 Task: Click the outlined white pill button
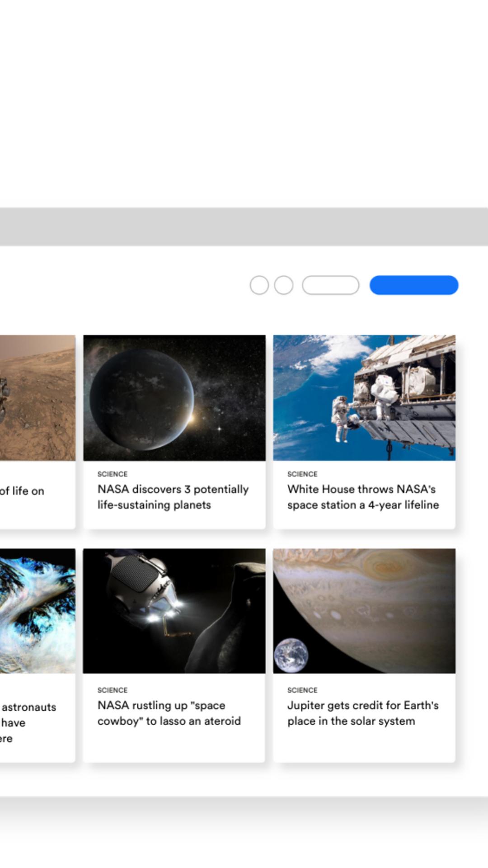331,285
